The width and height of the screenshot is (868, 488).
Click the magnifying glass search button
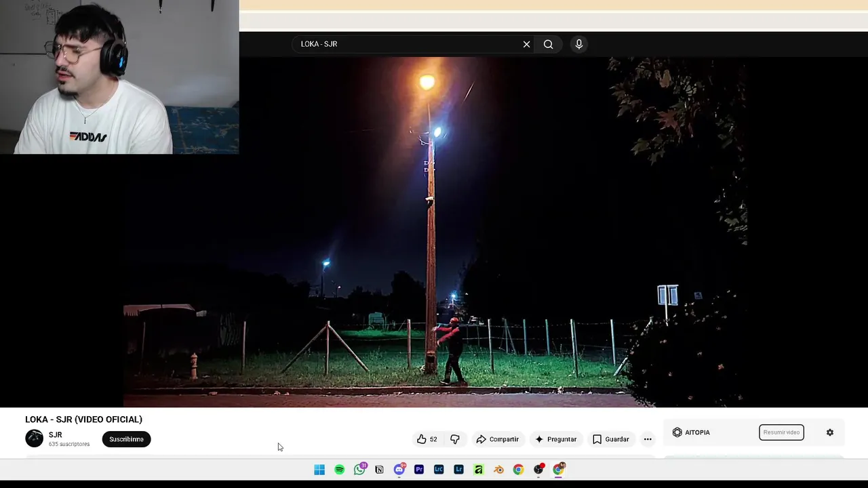548,44
